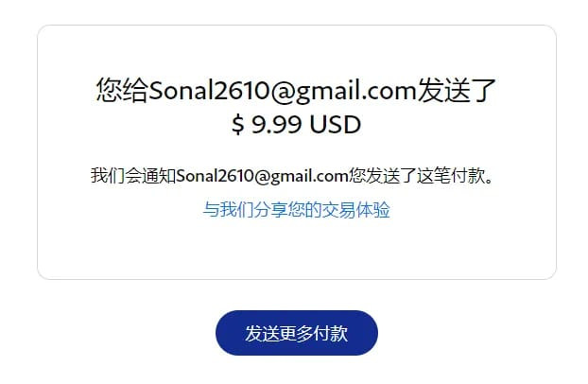Click the USD currency label
Screen dimensions: 588x384
[336, 124]
